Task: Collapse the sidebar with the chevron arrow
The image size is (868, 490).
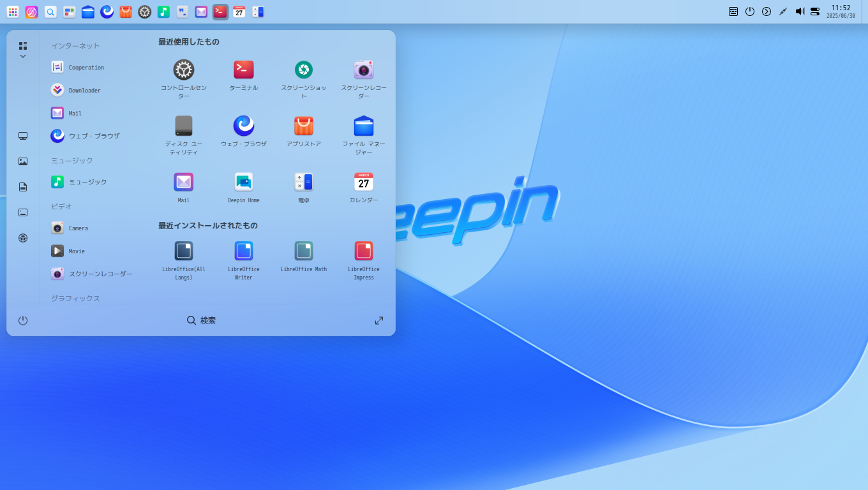Action: click(x=22, y=56)
